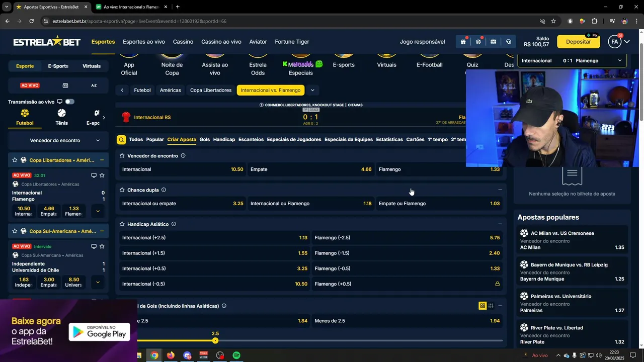Toggle the Transmissão ao vivo switch
644x362 pixels.
tap(69, 102)
